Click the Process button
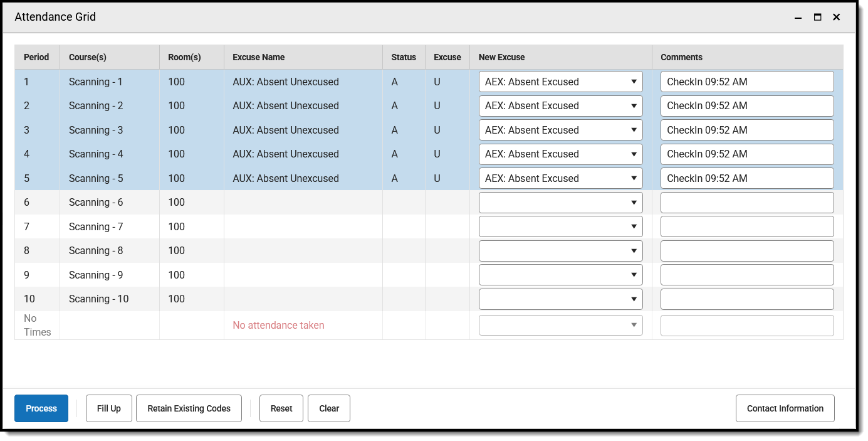 [41, 408]
